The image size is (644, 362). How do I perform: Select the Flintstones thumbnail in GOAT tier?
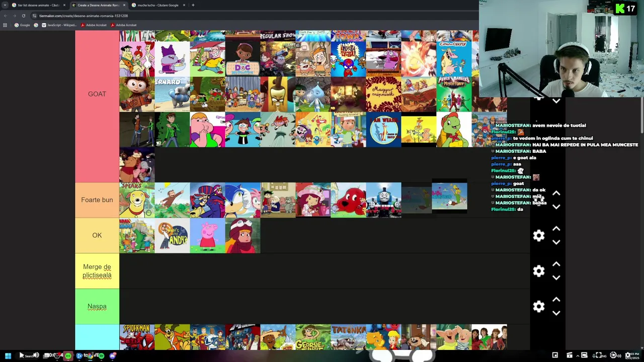[x=137, y=59]
